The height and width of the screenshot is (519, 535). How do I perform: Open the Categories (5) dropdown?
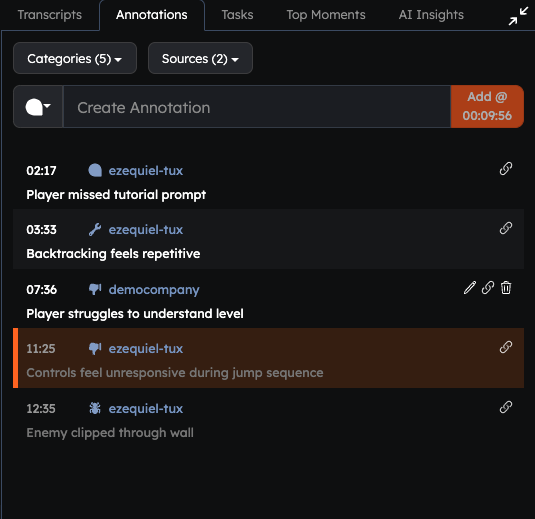[x=75, y=58]
